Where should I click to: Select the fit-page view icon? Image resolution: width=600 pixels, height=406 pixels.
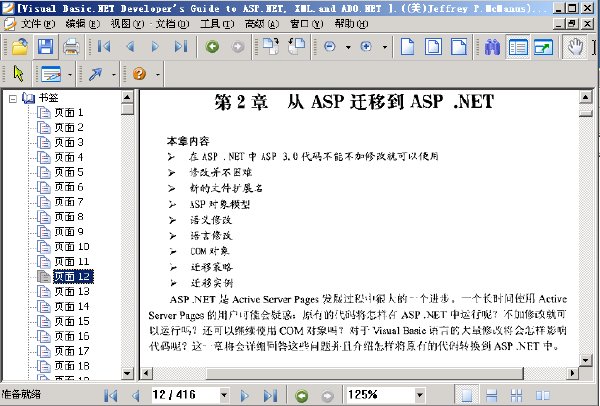[433, 47]
